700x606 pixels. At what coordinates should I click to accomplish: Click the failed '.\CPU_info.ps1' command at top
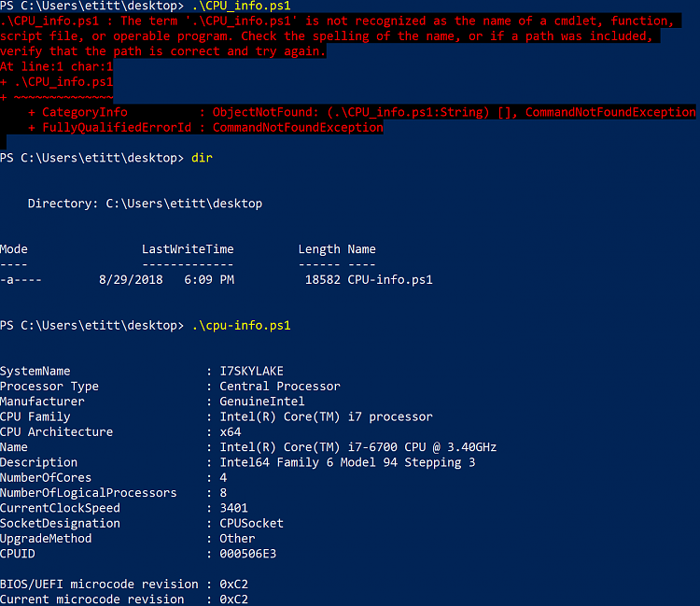tap(241, 6)
